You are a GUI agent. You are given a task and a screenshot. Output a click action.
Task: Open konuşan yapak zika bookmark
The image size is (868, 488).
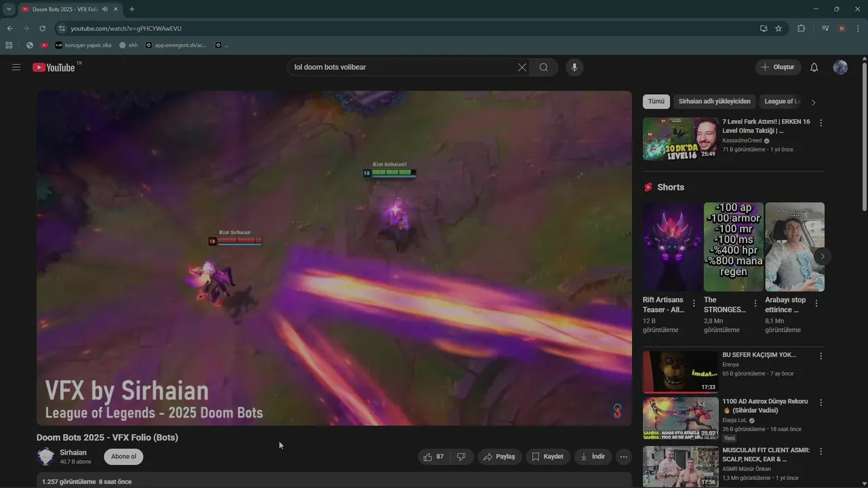(83, 45)
